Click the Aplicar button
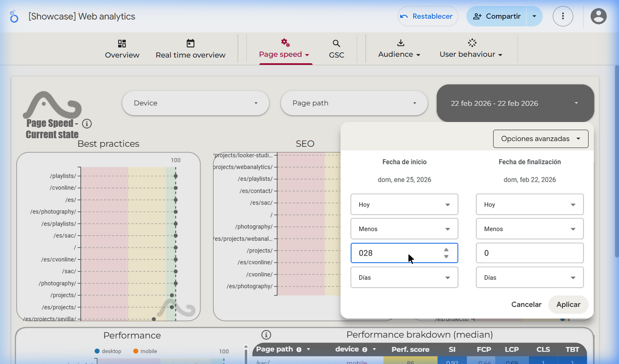 tap(568, 304)
